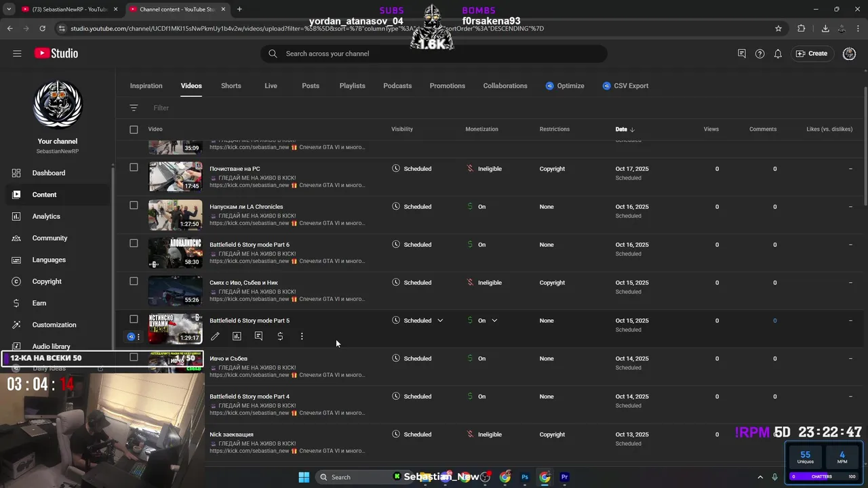Show hidden system tray icons
Viewport: 868px width, 488px height.
click(x=760, y=477)
